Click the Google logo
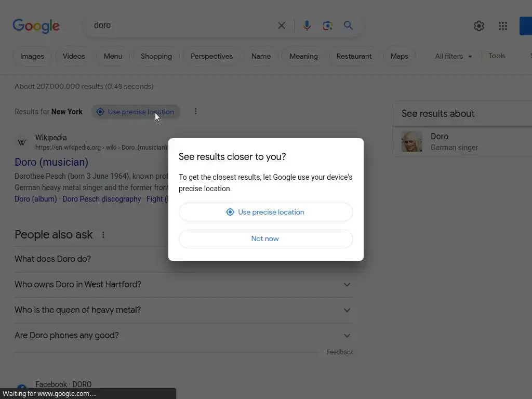The image size is (532, 399). (x=36, y=26)
